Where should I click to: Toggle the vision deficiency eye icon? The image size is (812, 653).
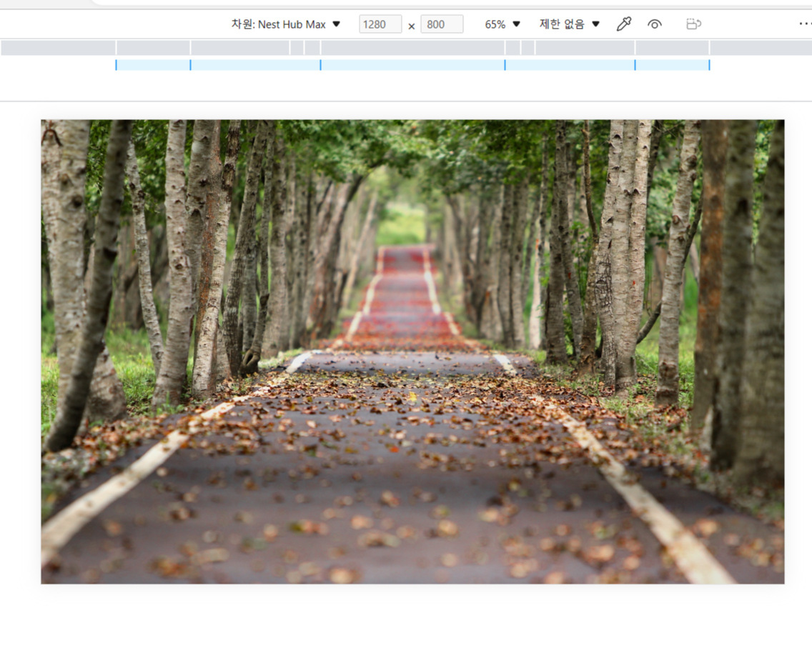(x=655, y=24)
